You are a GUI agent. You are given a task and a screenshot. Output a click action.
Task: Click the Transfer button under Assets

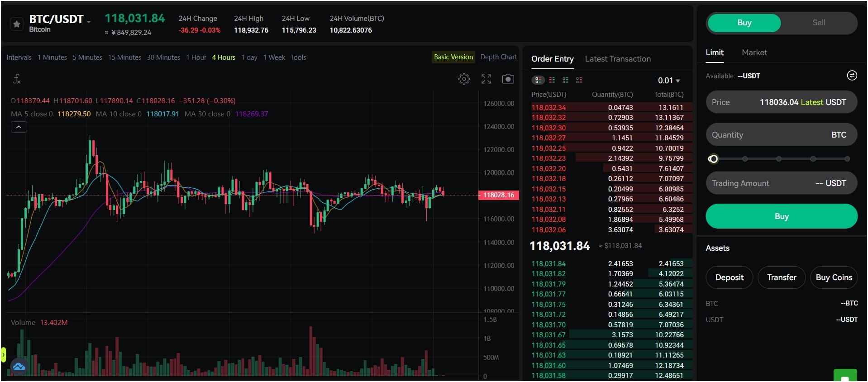pyautogui.click(x=782, y=277)
